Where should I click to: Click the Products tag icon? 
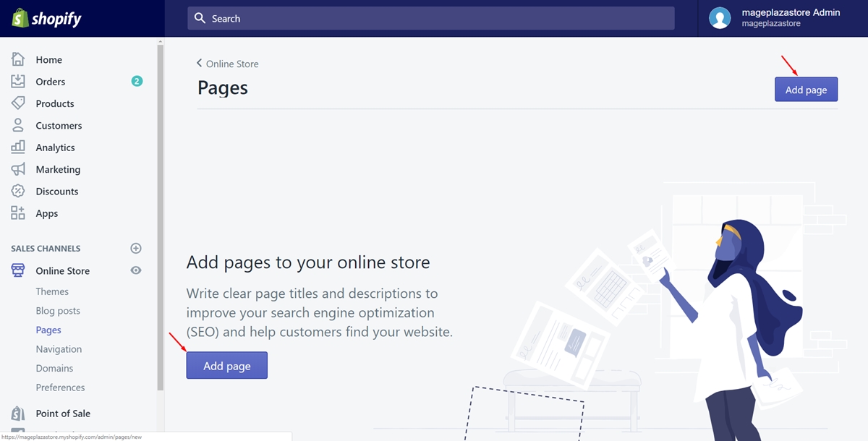click(18, 103)
